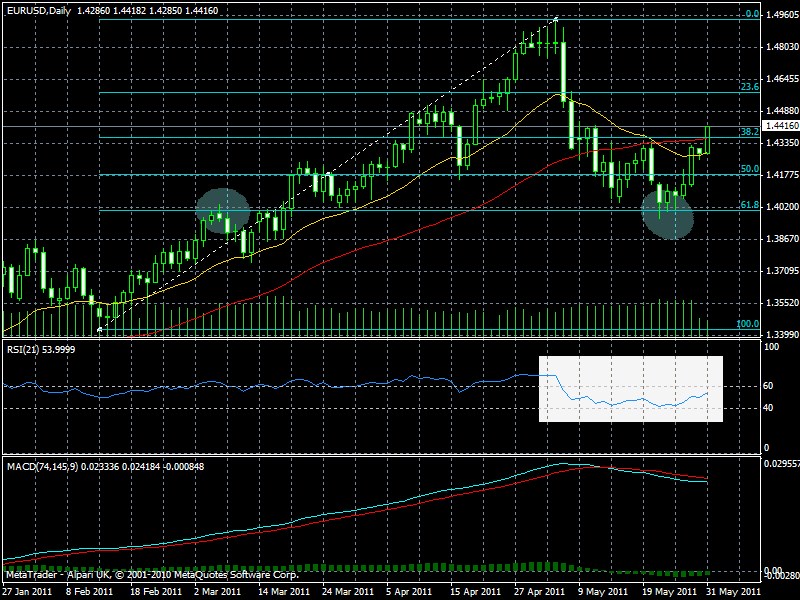The height and width of the screenshot is (600, 800).
Task: Click the 19 May 2011 date label
Action: click(669, 592)
